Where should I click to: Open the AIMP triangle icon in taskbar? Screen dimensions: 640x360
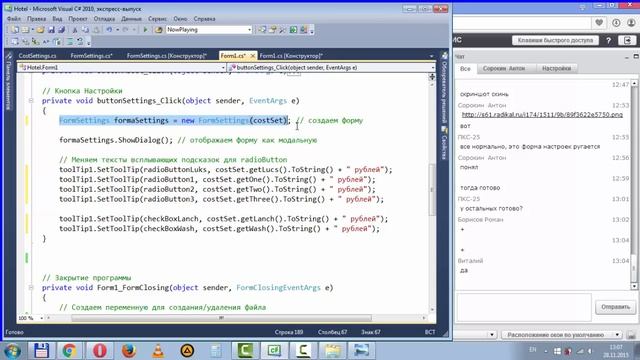pyautogui.click(x=187, y=351)
